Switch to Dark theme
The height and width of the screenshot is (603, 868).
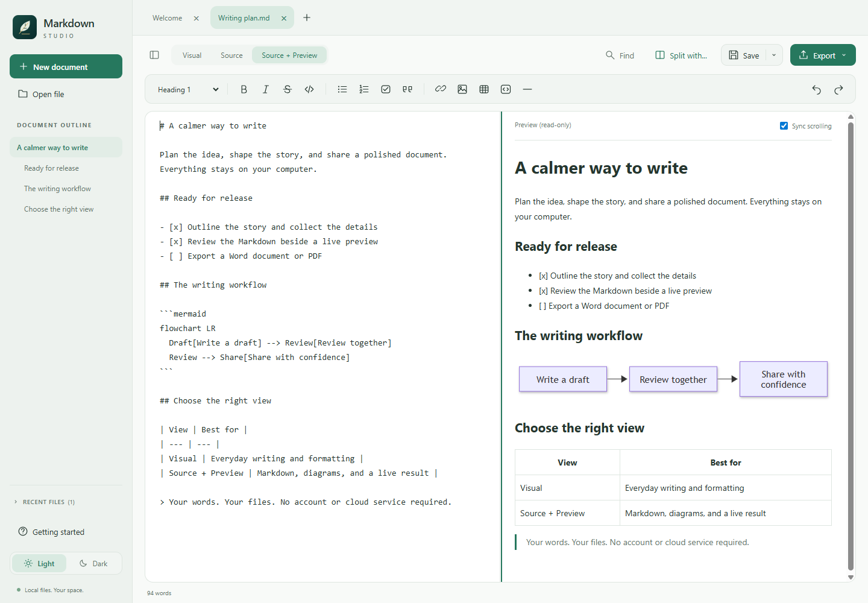click(x=93, y=563)
